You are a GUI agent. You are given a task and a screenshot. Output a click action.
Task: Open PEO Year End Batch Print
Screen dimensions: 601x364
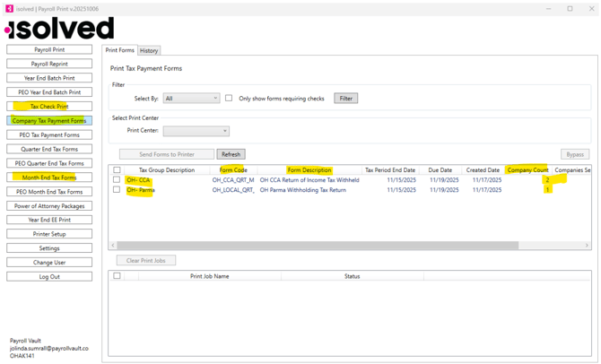[49, 92]
